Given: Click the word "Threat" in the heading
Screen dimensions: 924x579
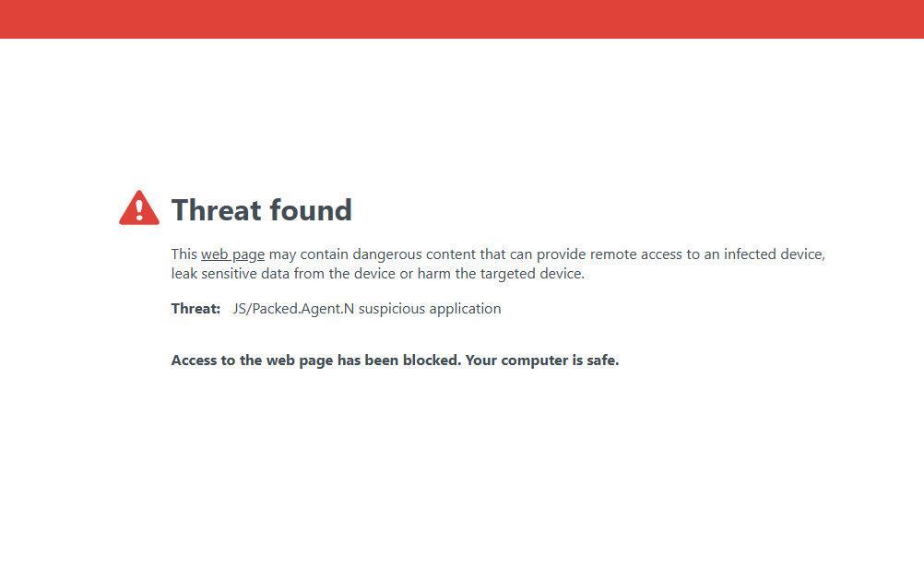Looking at the screenshot, I should (217, 210).
